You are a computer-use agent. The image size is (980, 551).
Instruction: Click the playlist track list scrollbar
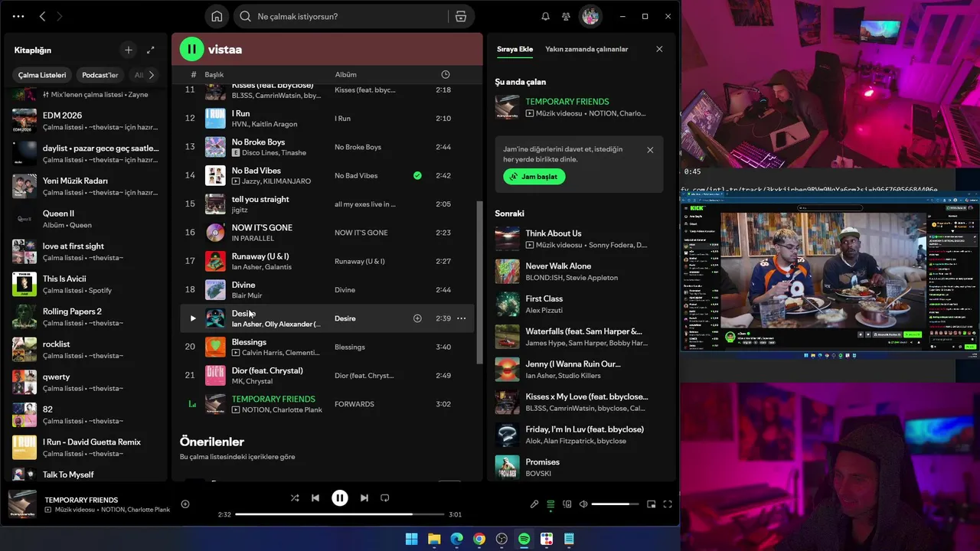pos(479,282)
